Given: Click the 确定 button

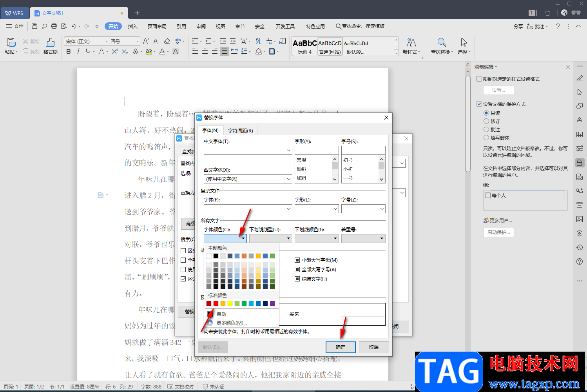Looking at the screenshot, I should [341, 347].
